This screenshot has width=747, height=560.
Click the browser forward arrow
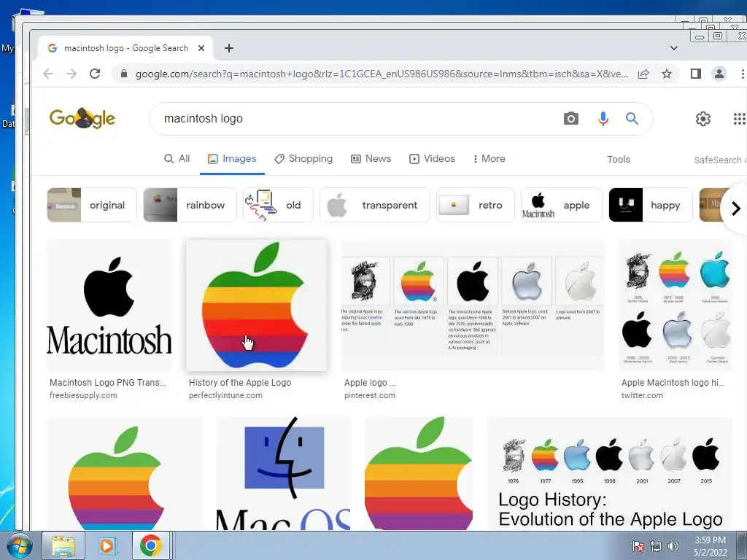(x=71, y=74)
